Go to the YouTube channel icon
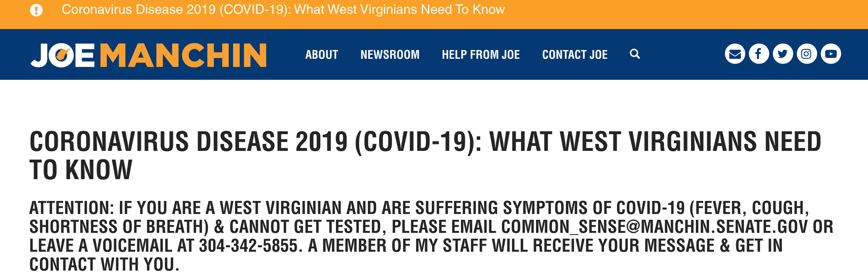This screenshot has height=280, width=868. (x=831, y=54)
